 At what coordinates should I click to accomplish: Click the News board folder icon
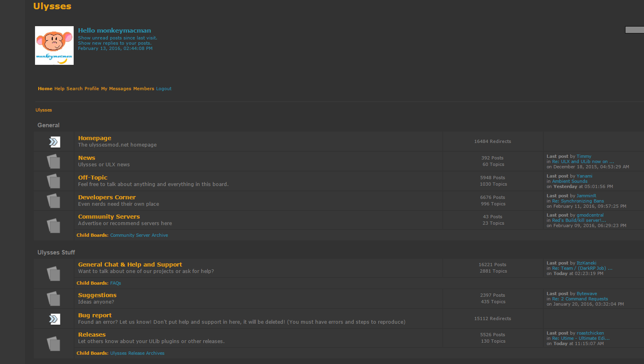(54, 161)
